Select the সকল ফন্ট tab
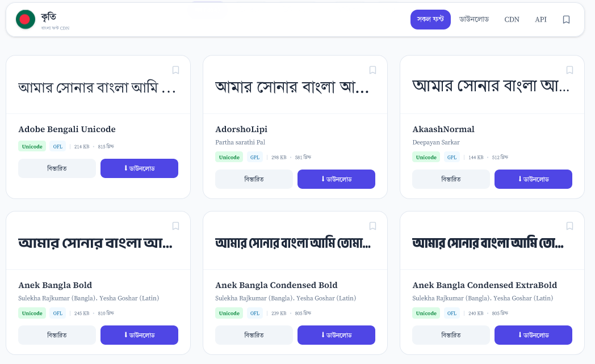This screenshot has width=595, height=364. tap(430, 19)
